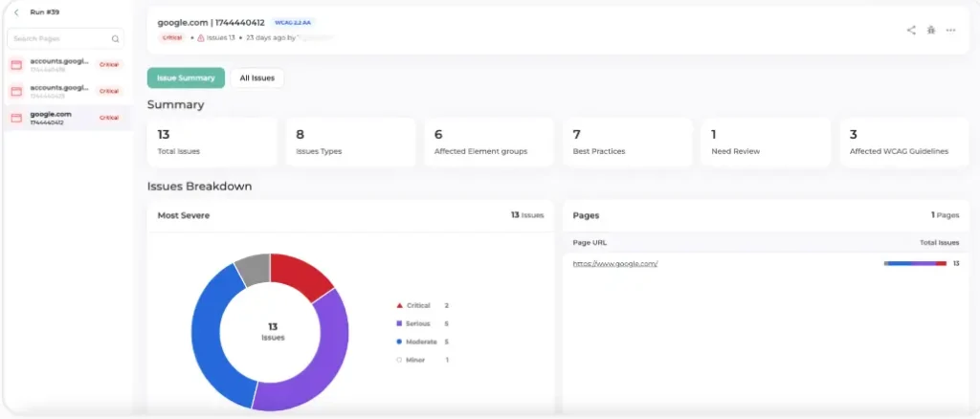Switch to the Issue Summary tab
The image size is (980, 419).
click(186, 78)
